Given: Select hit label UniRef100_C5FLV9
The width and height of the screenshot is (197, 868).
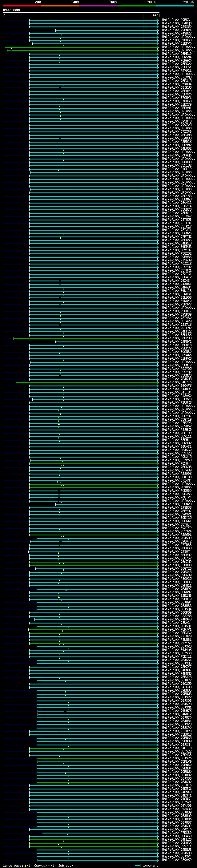Looking at the screenshot, I should [176, 762].
